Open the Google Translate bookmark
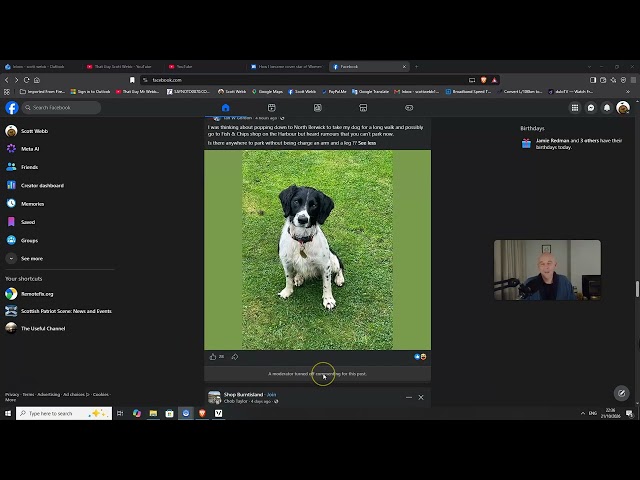 (x=370, y=91)
